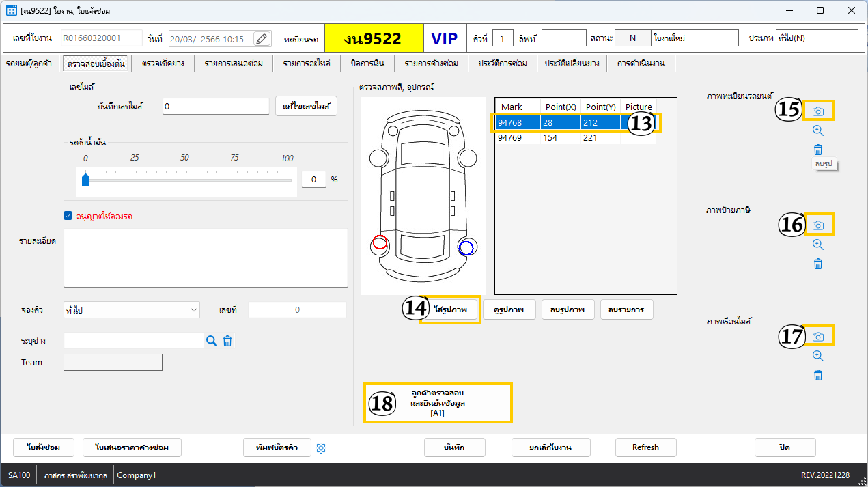Click search icon next to ระบุช่าง field
This screenshot has width=868, height=487.
click(x=212, y=341)
